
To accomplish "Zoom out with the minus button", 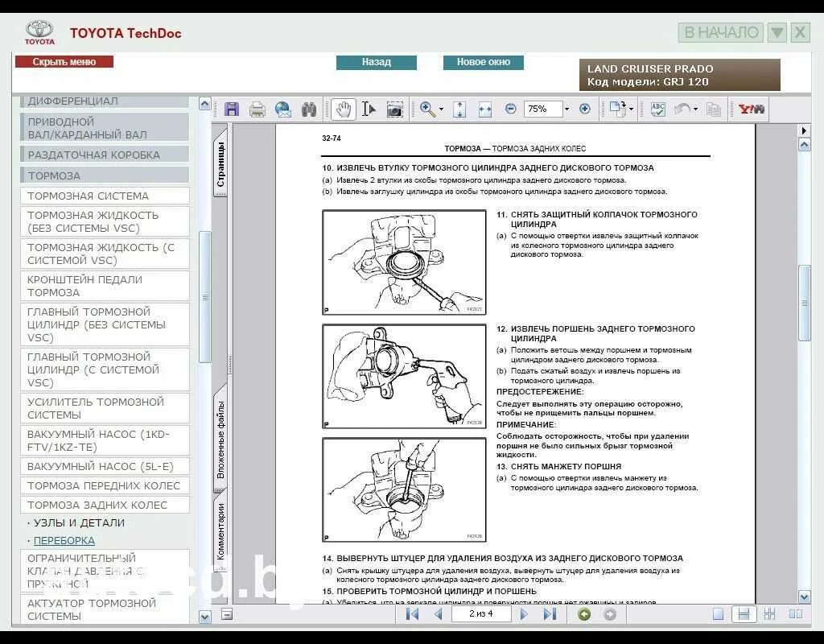I will click(x=510, y=109).
